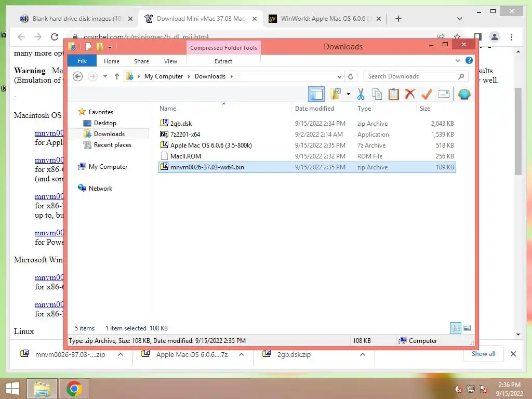Image resolution: width=532 pixels, height=399 pixels.
Task: Expand Downloads breadcrumb arrow
Action: (x=231, y=76)
